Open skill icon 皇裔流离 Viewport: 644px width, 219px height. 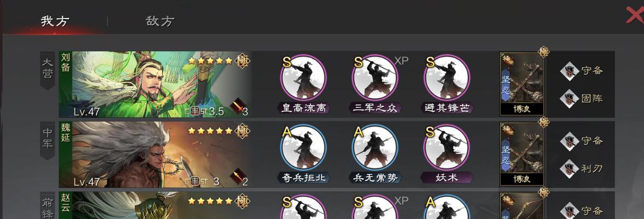pyautogui.click(x=303, y=78)
